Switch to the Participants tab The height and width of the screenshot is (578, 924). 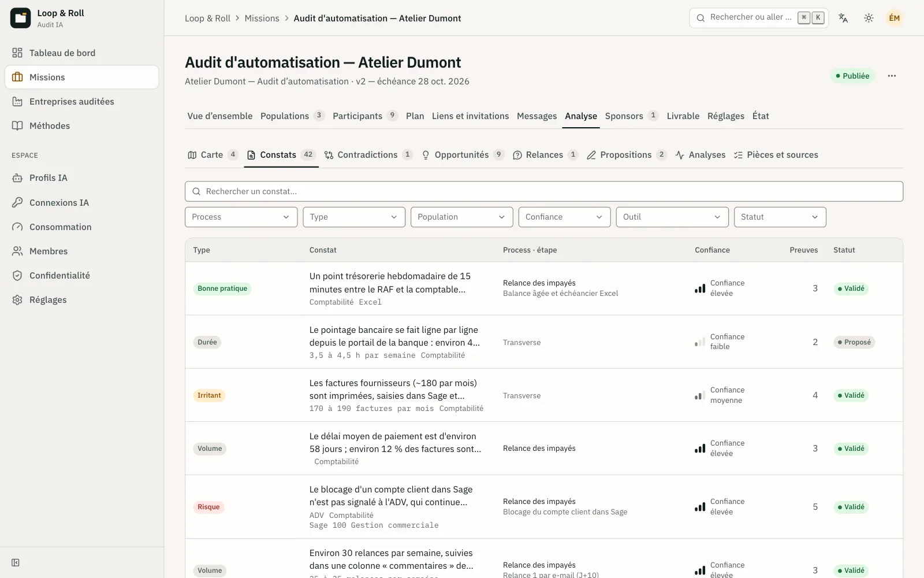click(x=365, y=116)
